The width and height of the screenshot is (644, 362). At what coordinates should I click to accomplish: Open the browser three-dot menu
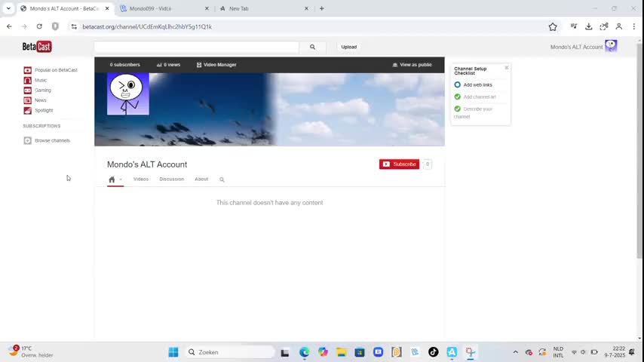[x=634, y=26]
